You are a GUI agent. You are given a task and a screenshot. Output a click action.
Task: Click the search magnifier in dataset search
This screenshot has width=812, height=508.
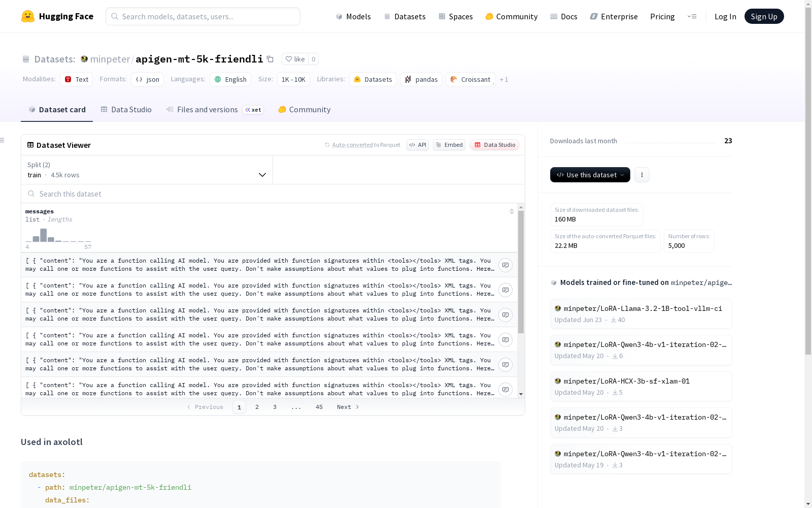point(31,194)
